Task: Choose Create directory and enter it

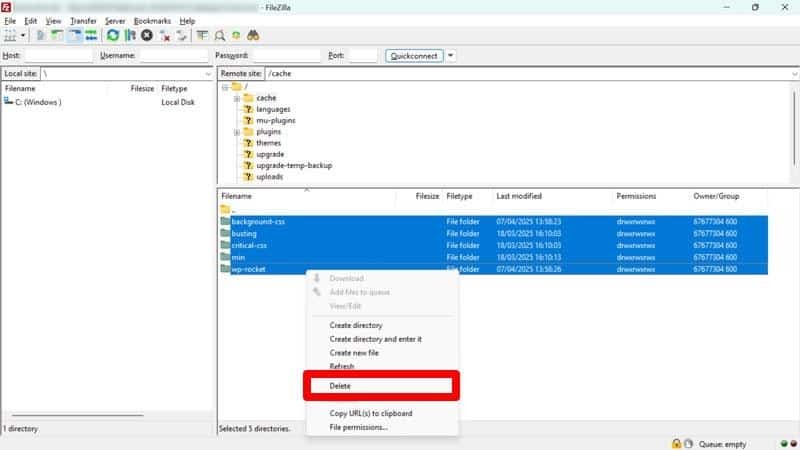Action: coord(376,339)
